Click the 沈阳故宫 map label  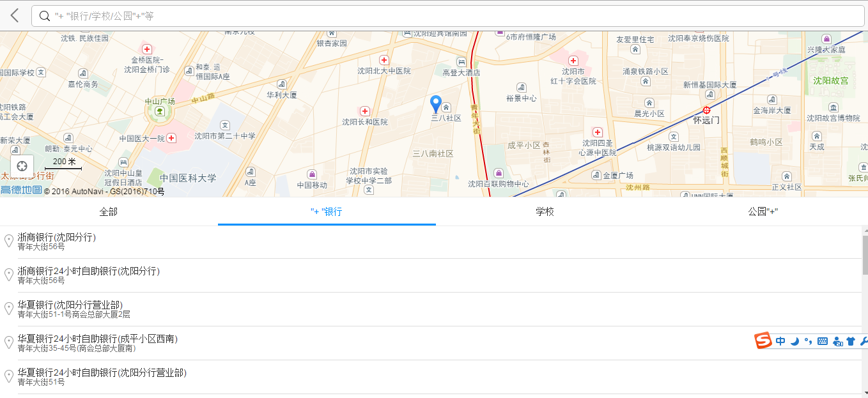pos(831,80)
